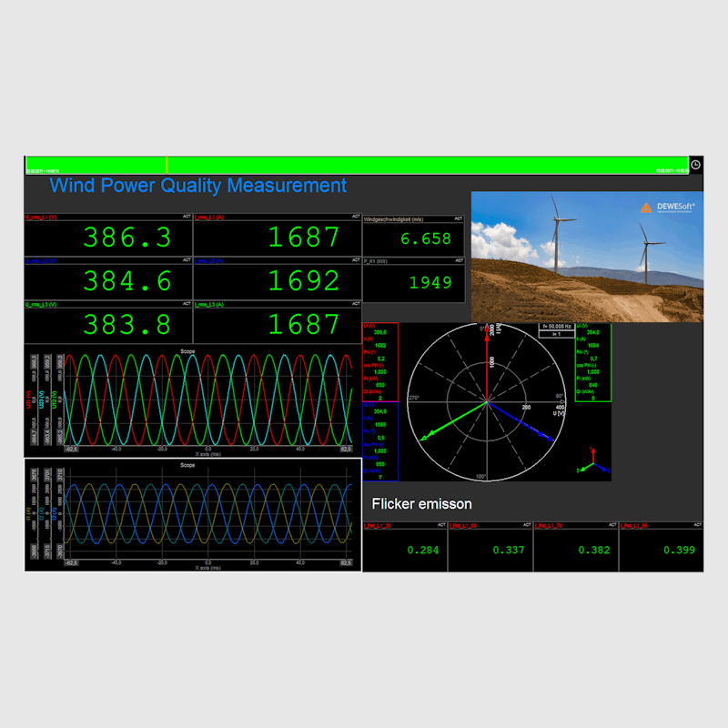Select the flicker value 0.382
Image resolution: width=728 pixels, height=728 pixels.
coord(594,551)
